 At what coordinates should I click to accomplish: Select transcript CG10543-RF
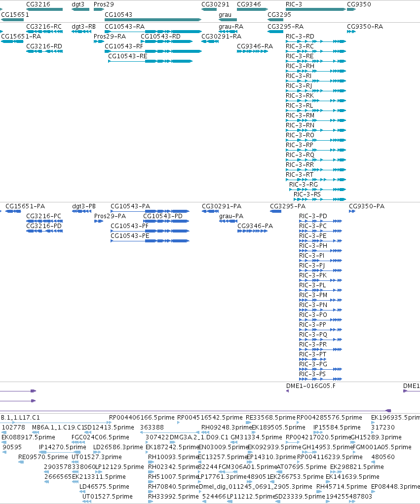[x=124, y=46]
